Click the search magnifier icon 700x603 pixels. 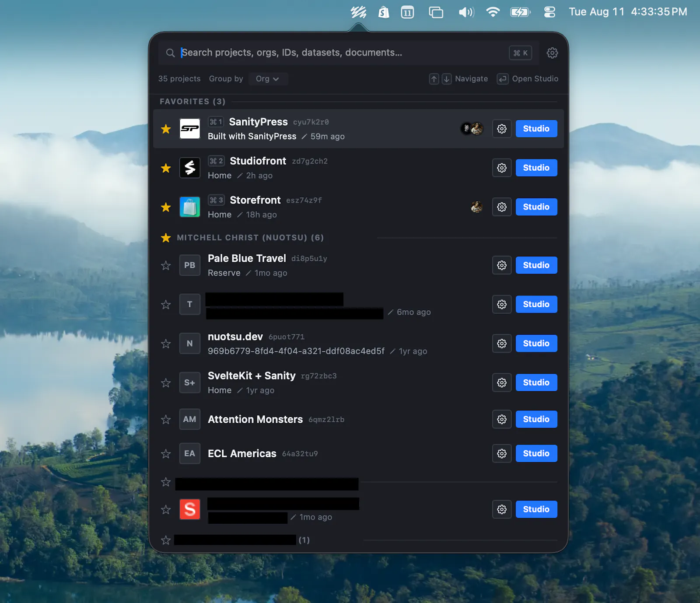point(170,53)
